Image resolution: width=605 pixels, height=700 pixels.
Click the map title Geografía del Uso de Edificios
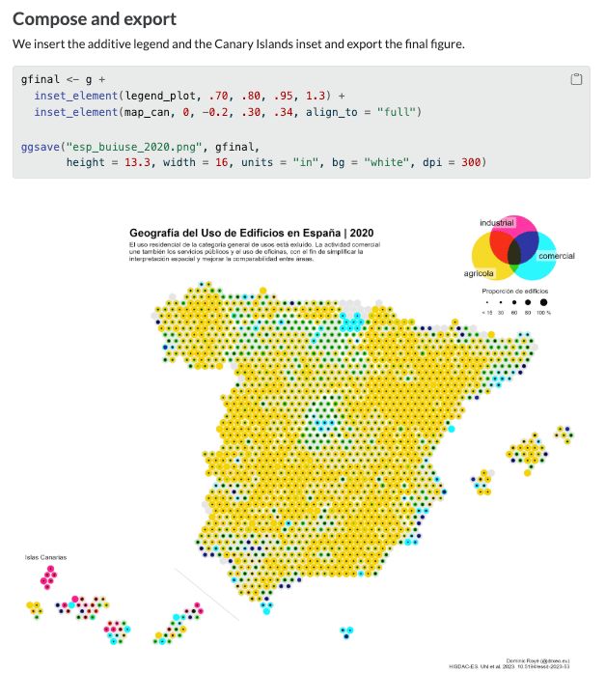click(251, 233)
